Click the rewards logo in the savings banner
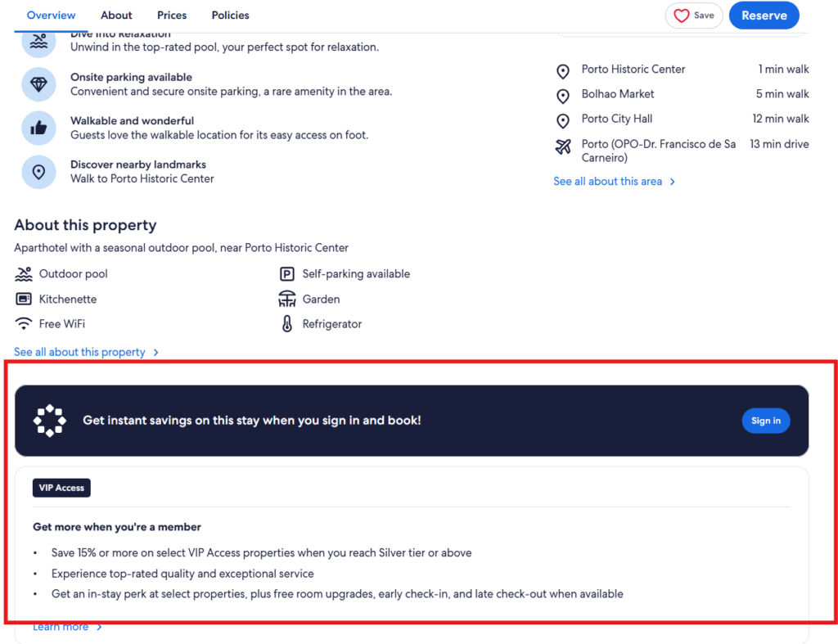Image resolution: width=838 pixels, height=644 pixels. tap(49, 420)
